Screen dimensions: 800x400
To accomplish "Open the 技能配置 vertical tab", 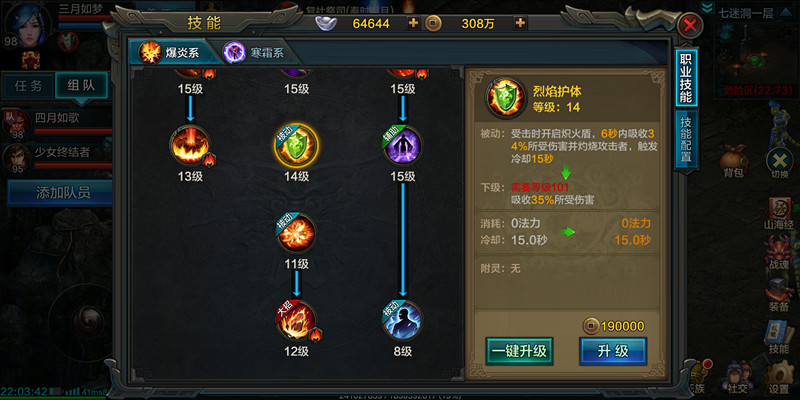I will (x=686, y=139).
